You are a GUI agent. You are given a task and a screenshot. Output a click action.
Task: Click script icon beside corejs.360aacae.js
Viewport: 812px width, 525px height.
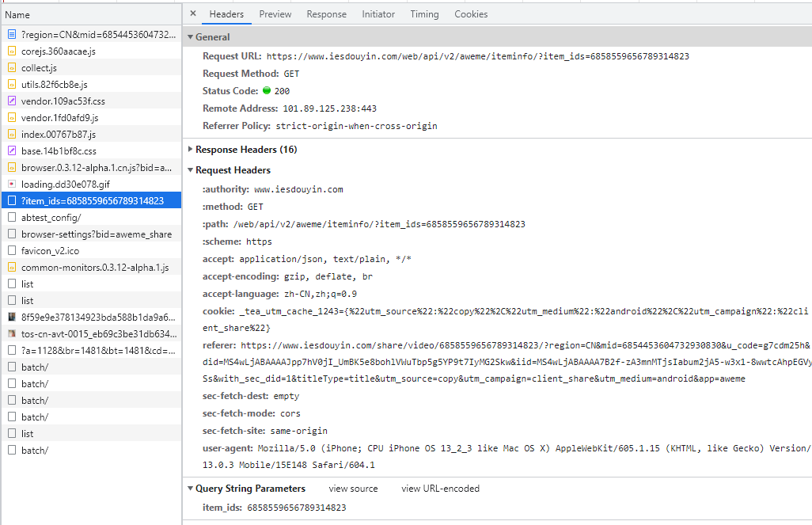click(12, 51)
